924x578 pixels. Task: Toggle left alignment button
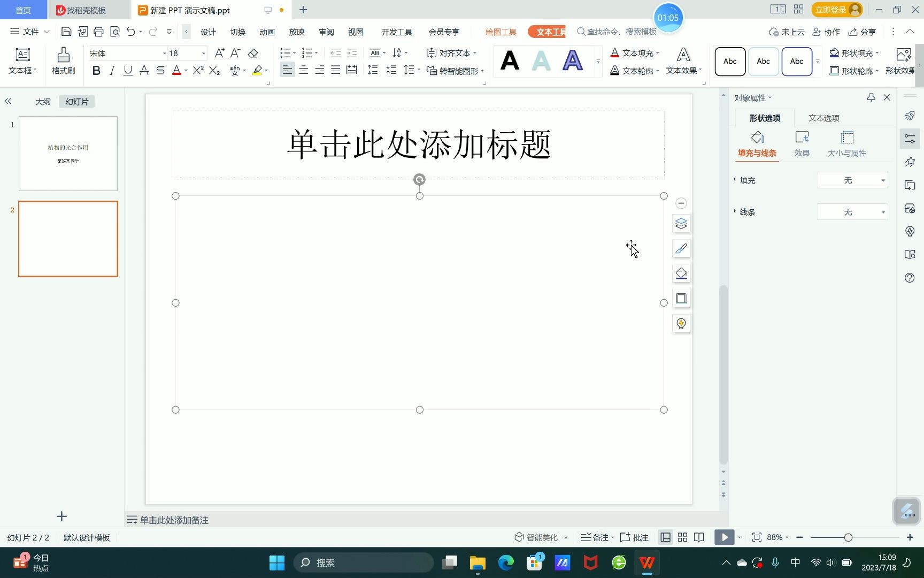coord(287,70)
